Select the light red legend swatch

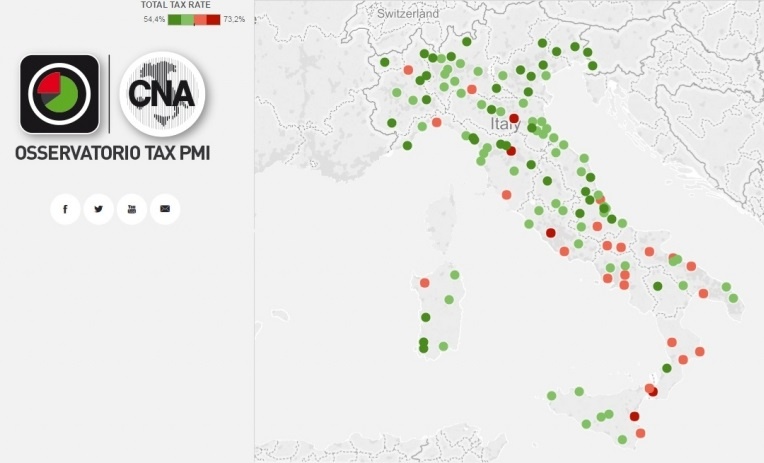click(x=200, y=19)
